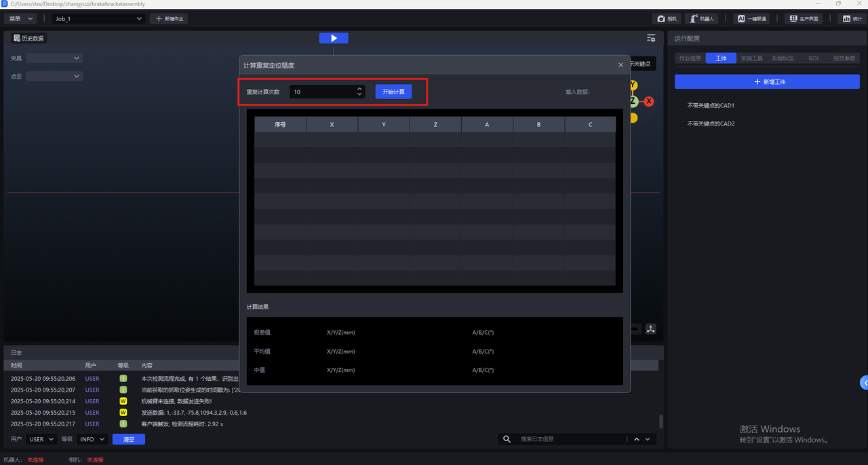Click the 一键联通 AI connect button

[x=751, y=19]
